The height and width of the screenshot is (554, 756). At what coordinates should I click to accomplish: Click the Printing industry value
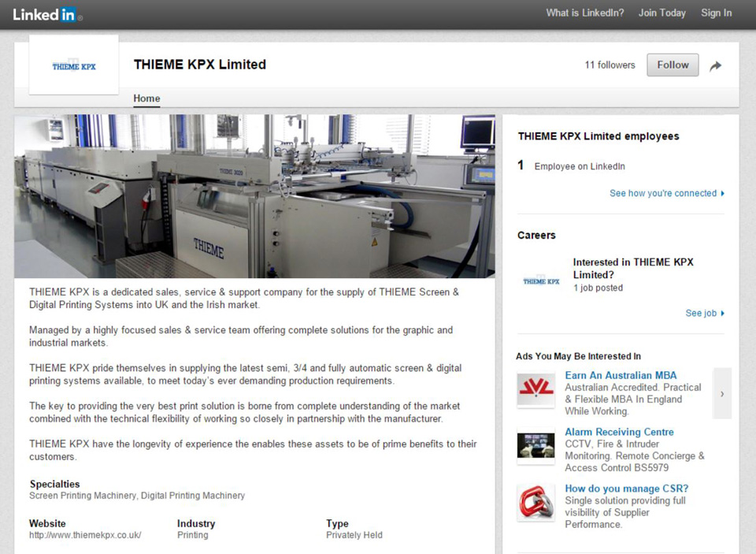tap(193, 535)
